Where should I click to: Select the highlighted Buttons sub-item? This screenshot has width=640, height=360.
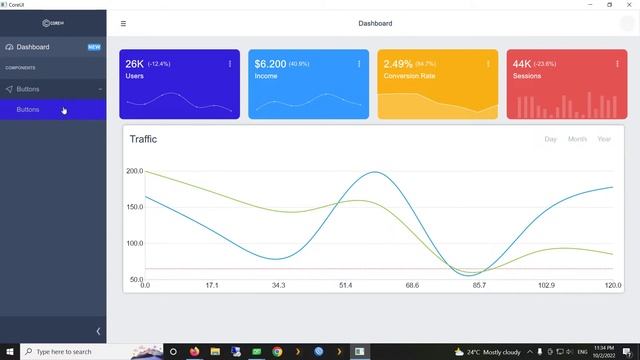53,109
